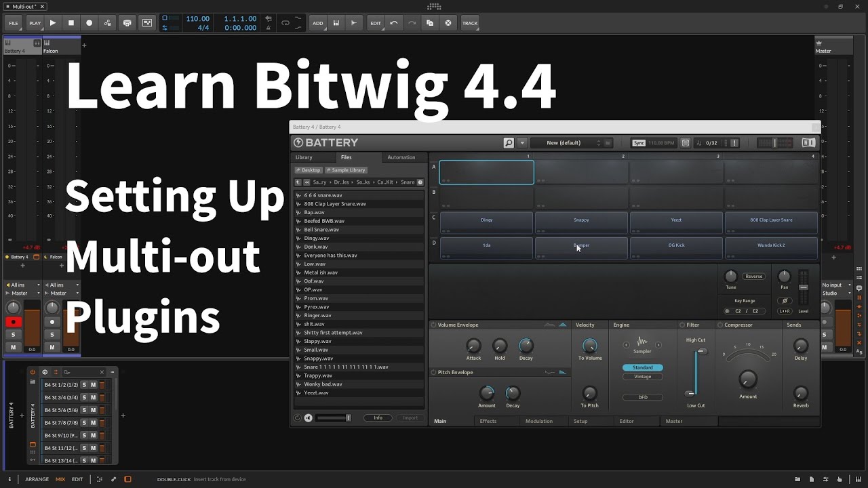Viewport: 868px width, 488px height.
Task: Select the Sample Library location button
Action: click(x=346, y=170)
